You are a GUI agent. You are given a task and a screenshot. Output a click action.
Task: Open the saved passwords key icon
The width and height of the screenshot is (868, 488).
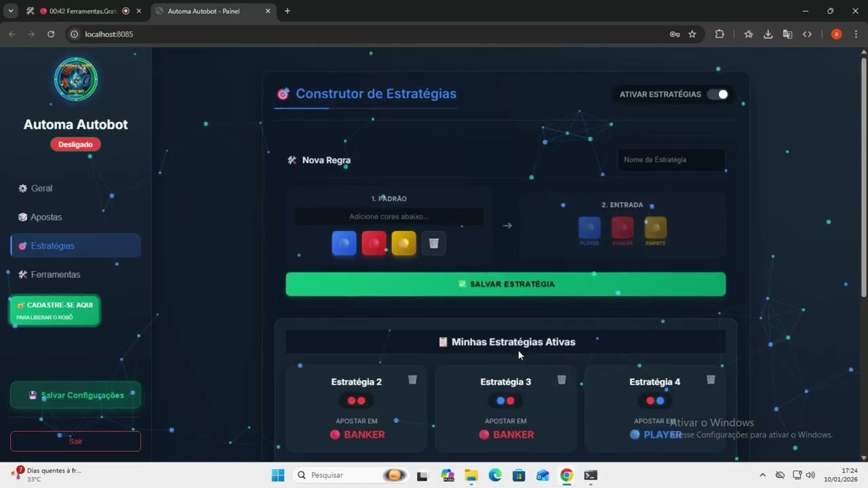(675, 34)
